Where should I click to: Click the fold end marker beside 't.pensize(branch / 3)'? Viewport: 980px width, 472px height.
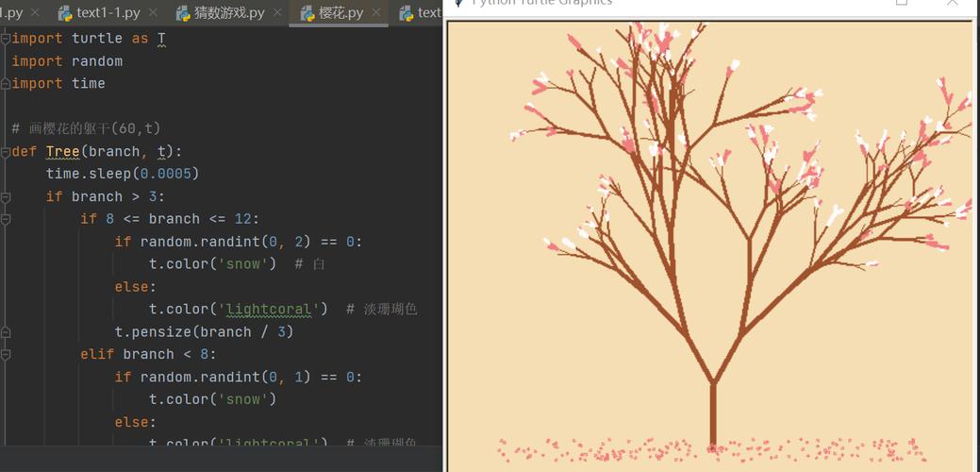click(6, 332)
